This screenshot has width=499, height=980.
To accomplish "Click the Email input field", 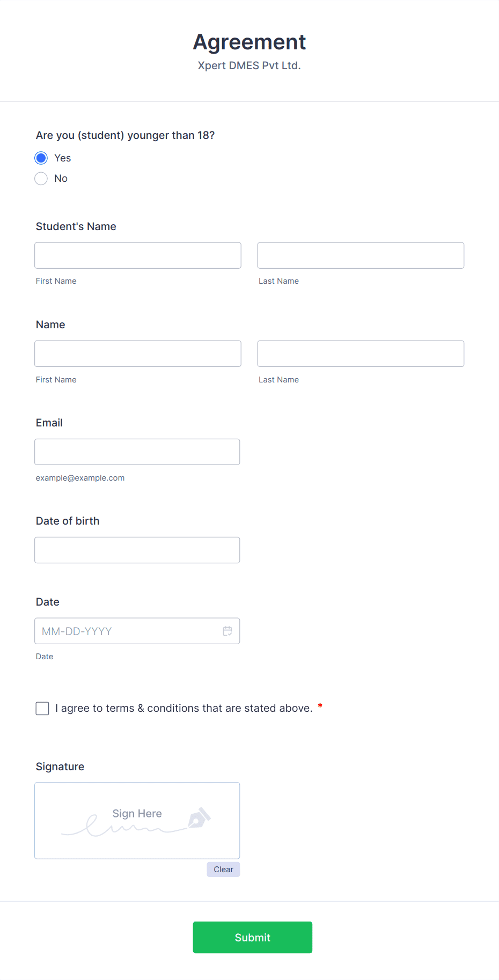I will tap(137, 452).
